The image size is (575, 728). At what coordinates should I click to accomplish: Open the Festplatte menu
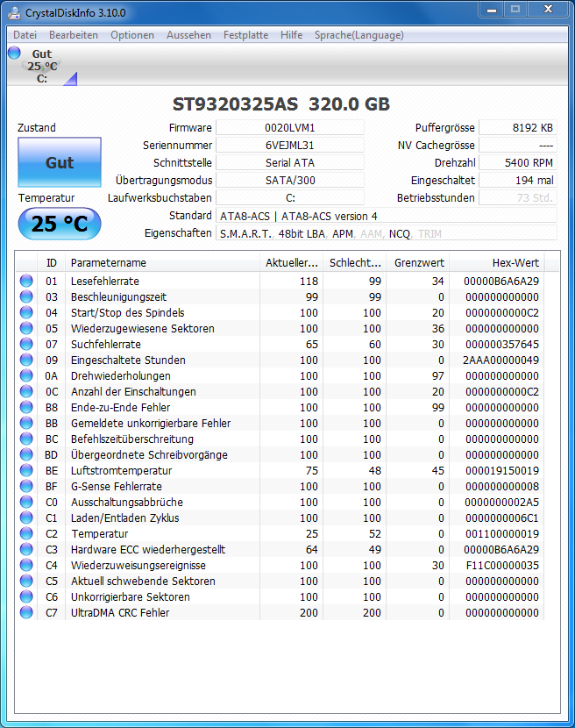(245, 35)
